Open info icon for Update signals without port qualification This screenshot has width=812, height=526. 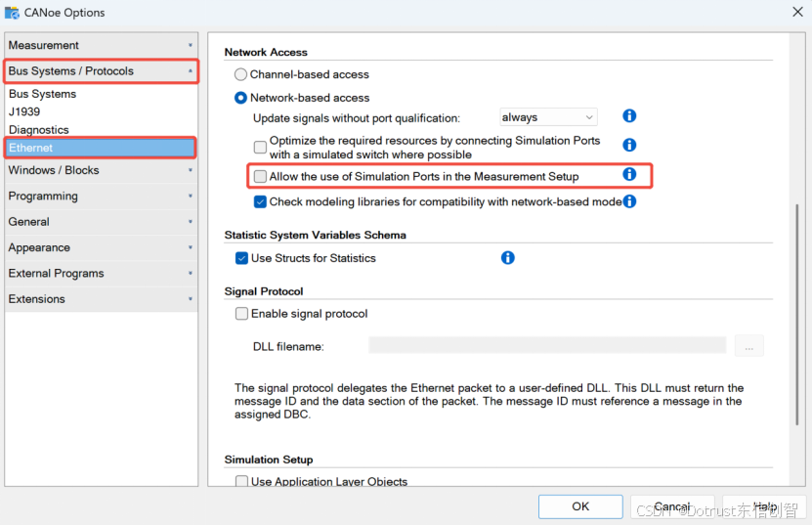pos(629,115)
